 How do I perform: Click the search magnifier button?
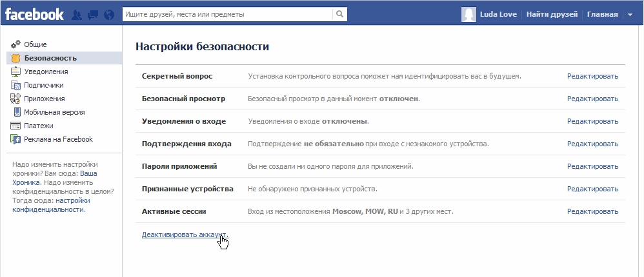click(339, 14)
